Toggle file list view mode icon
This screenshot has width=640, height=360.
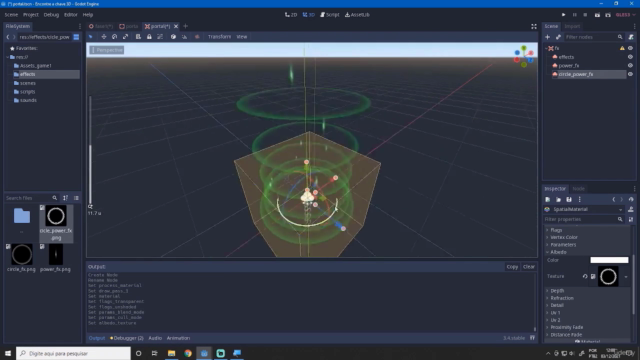(x=76, y=198)
